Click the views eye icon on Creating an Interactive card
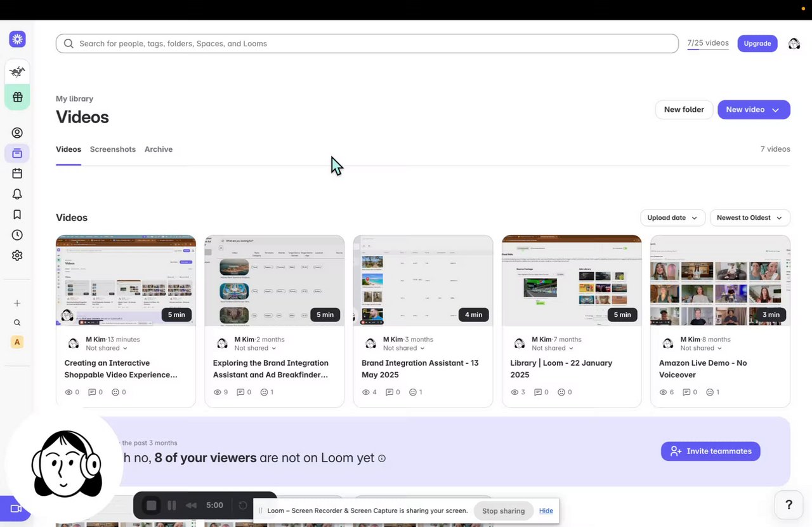Viewport: 812px width, 527px height. click(x=69, y=392)
